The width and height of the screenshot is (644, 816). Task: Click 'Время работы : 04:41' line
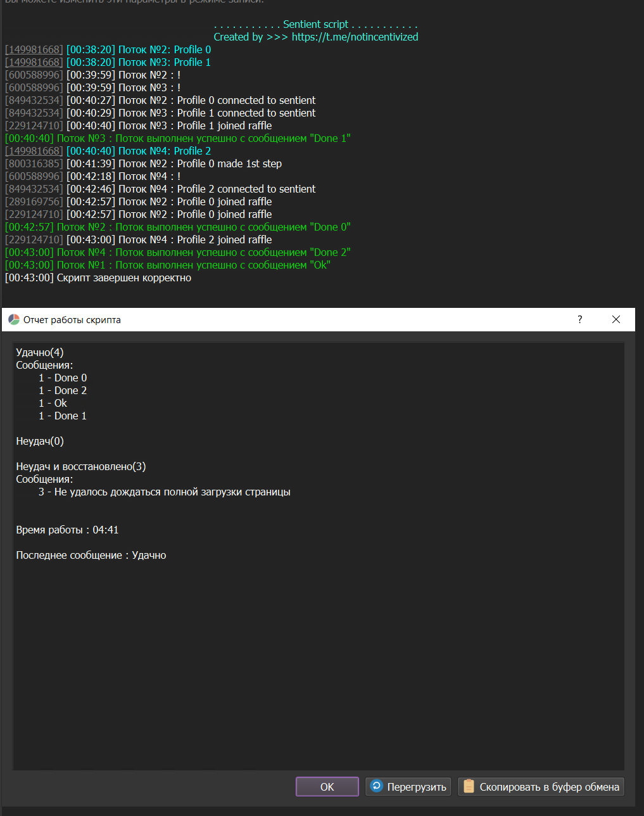pyautogui.click(x=67, y=530)
